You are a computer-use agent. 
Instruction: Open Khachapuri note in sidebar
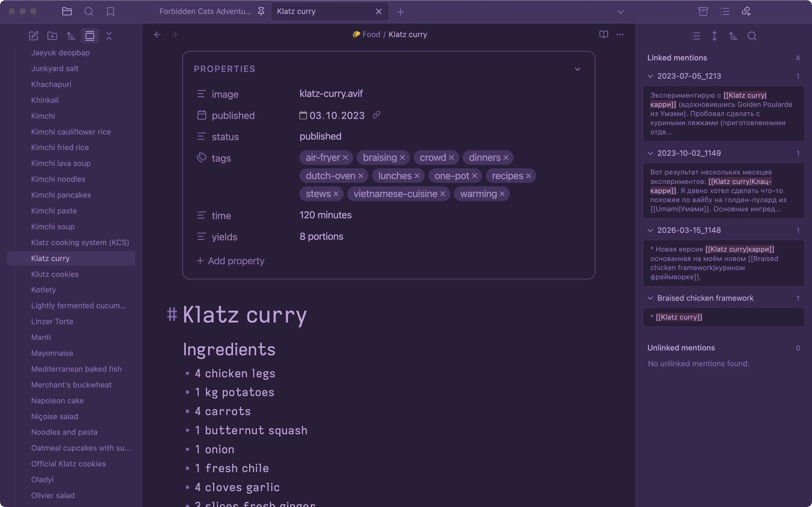tap(51, 84)
